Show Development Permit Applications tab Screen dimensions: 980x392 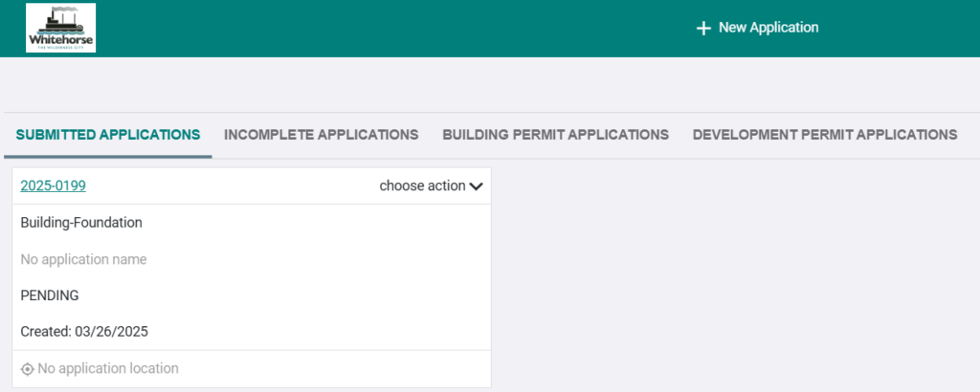824,135
